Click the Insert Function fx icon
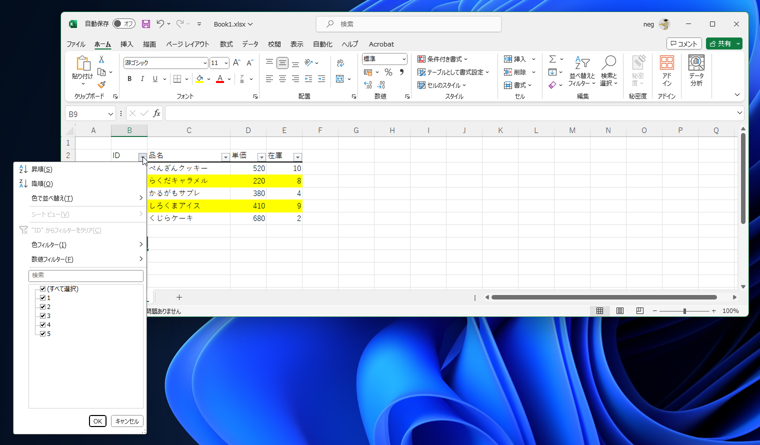The image size is (760, 445). coord(157,113)
